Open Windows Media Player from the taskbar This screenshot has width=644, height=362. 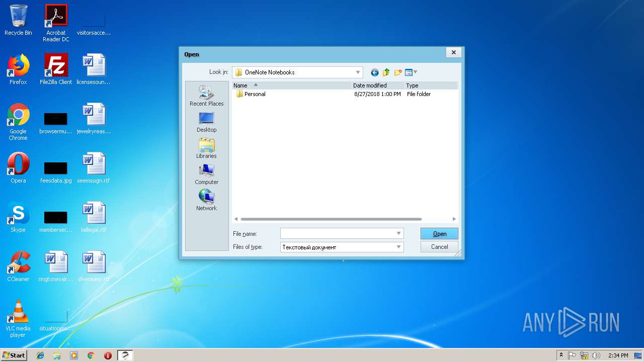[74, 355]
